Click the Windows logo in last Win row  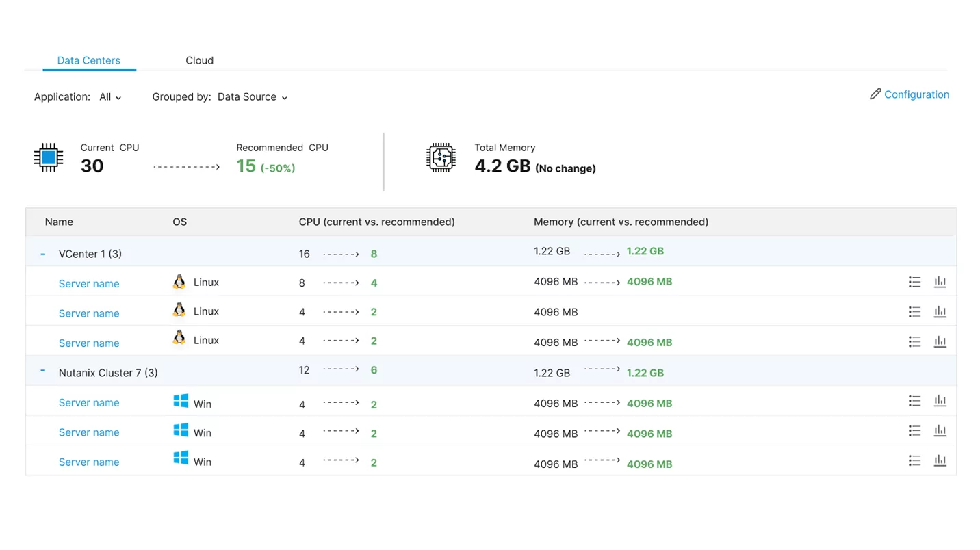point(181,458)
